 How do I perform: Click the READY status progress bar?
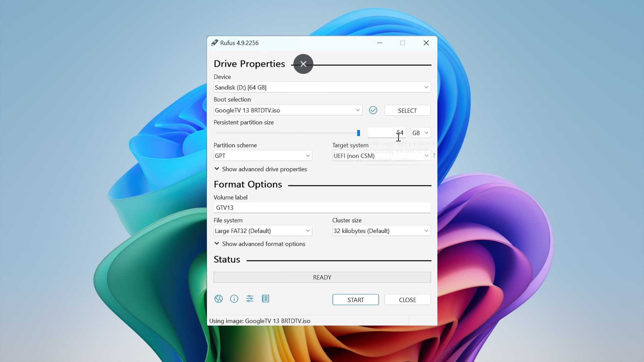322,277
